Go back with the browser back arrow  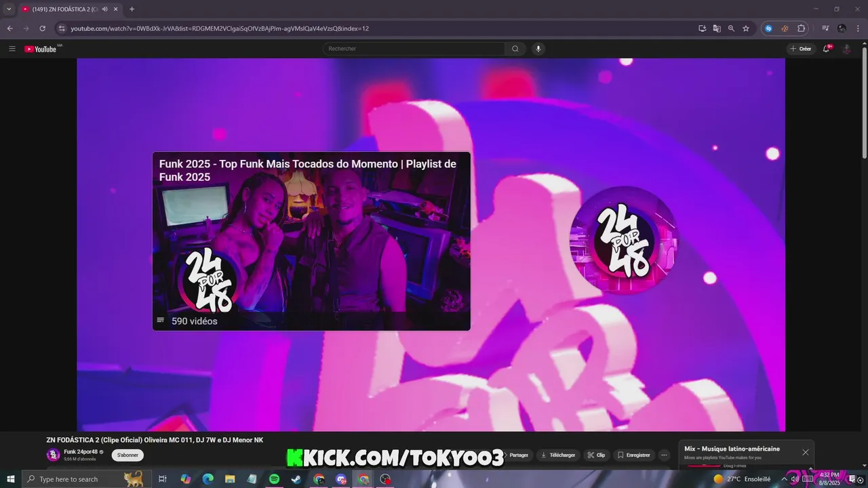coord(9,28)
